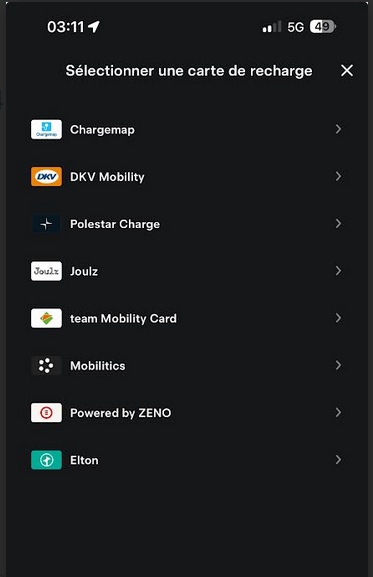Select Powered by ZENO label
Viewport: 373px width, 577px height.
click(121, 413)
